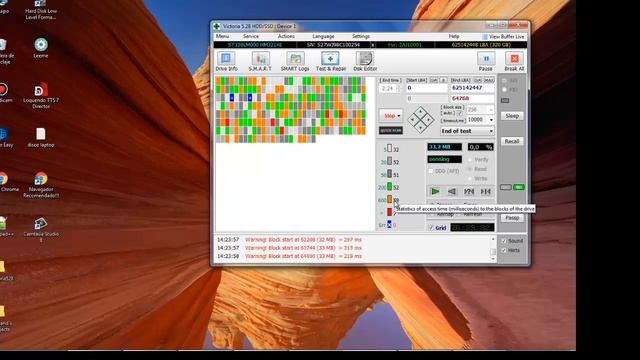
Task: Select the Write radio button
Action: click(x=470, y=178)
